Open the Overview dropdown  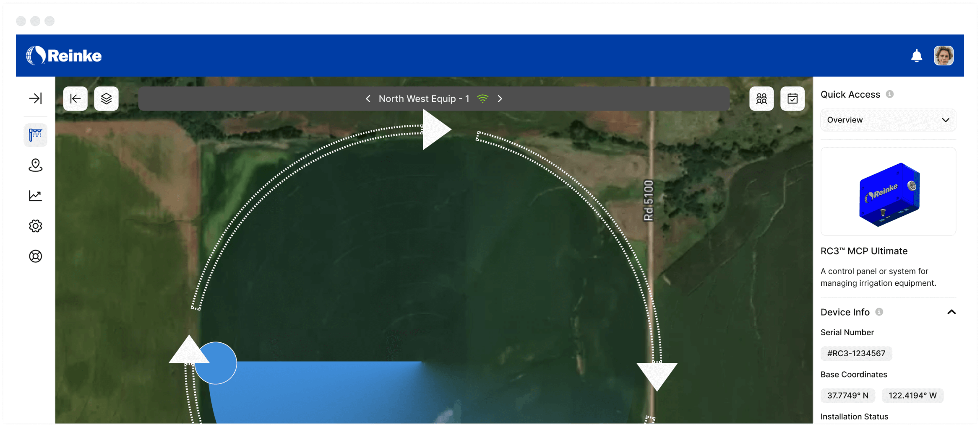click(x=888, y=120)
